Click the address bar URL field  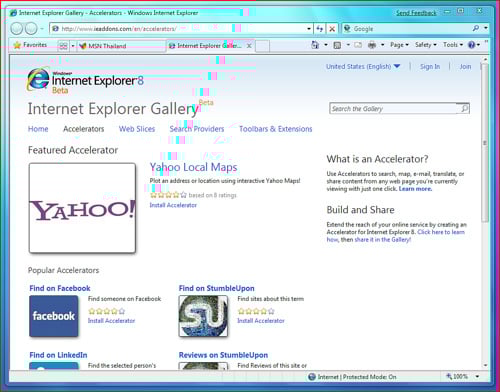click(x=178, y=29)
